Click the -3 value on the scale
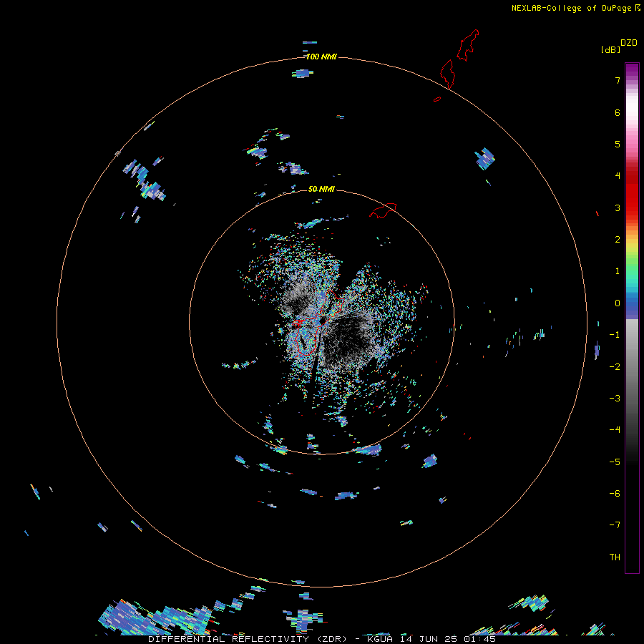Viewport: 644px width, 644px height. [615, 399]
